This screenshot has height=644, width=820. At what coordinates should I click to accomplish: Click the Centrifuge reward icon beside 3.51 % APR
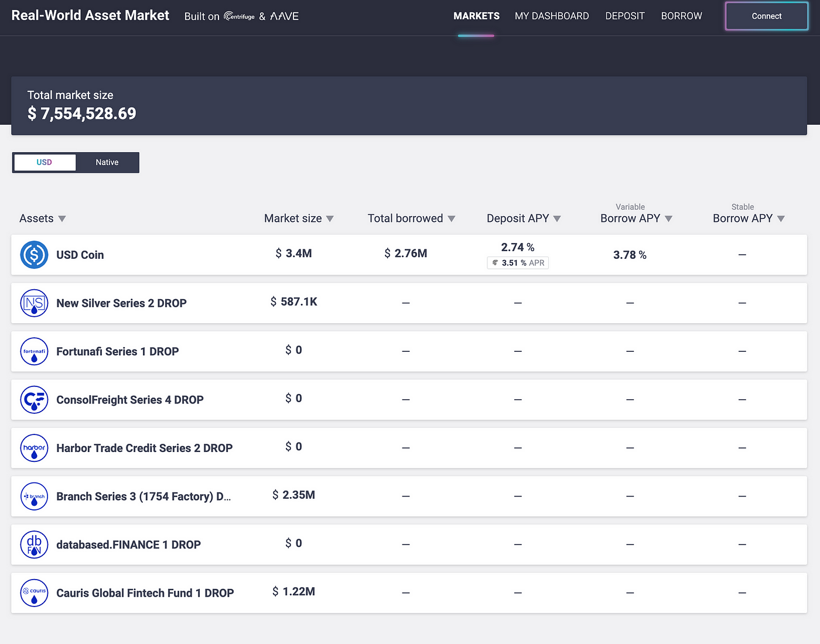tap(496, 263)
